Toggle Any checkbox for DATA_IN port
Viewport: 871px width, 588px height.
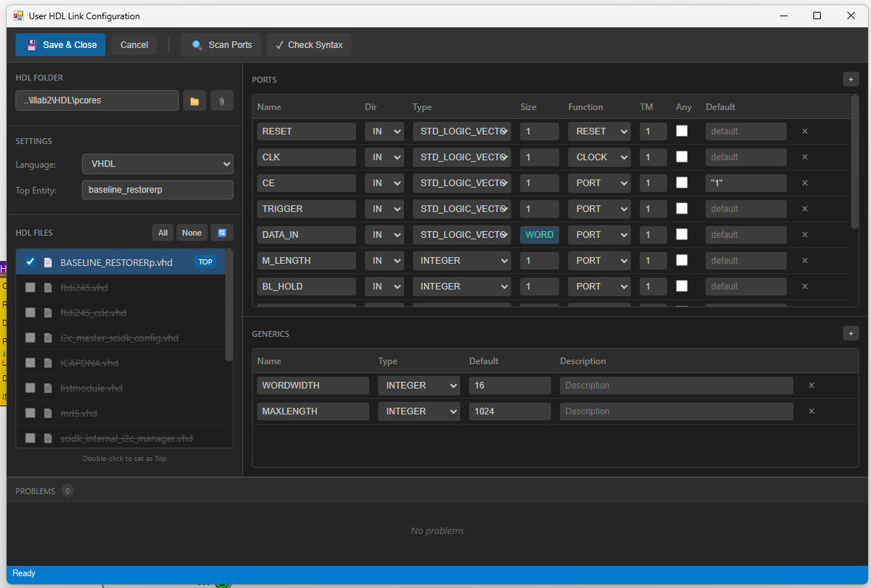pyautogui.click(x=682, y=234)
